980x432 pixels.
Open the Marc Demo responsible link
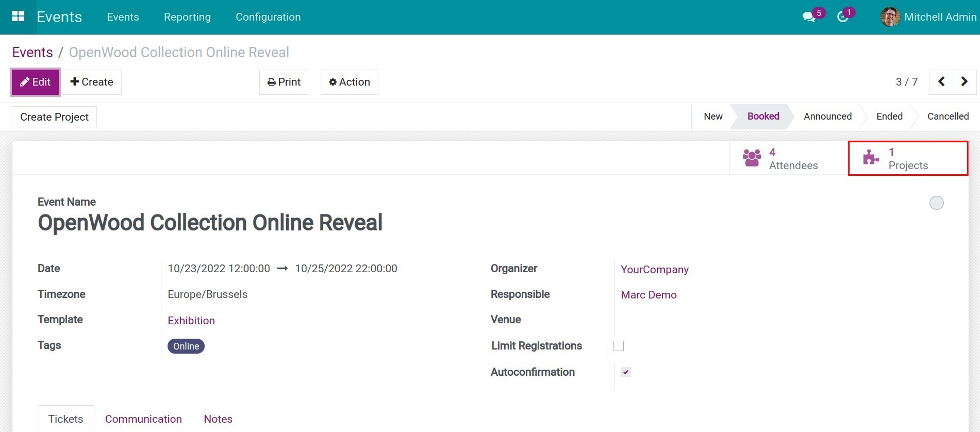tap(649, 295)
